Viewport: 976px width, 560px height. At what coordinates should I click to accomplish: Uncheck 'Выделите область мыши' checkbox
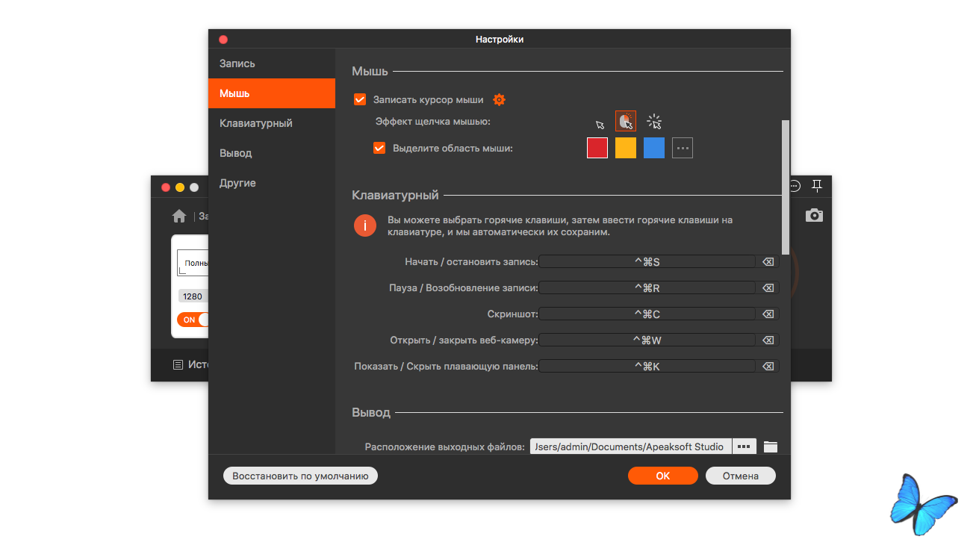379,148
